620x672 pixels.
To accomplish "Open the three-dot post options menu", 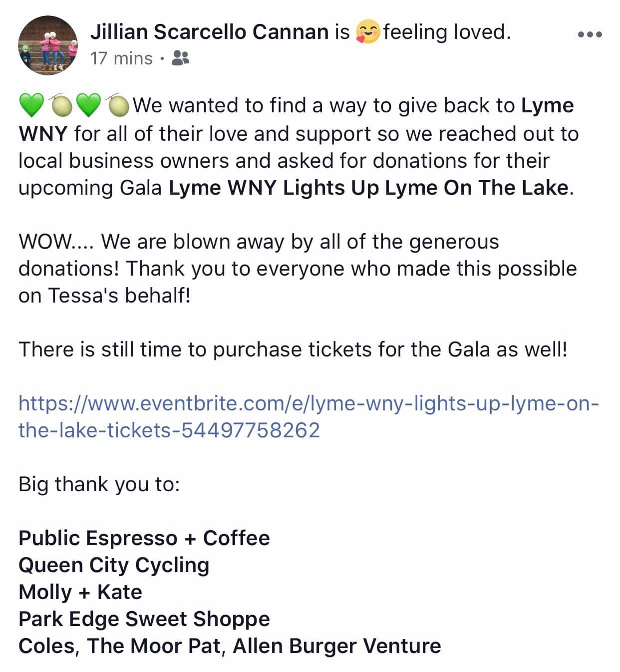I will click(x=590, y=34).
